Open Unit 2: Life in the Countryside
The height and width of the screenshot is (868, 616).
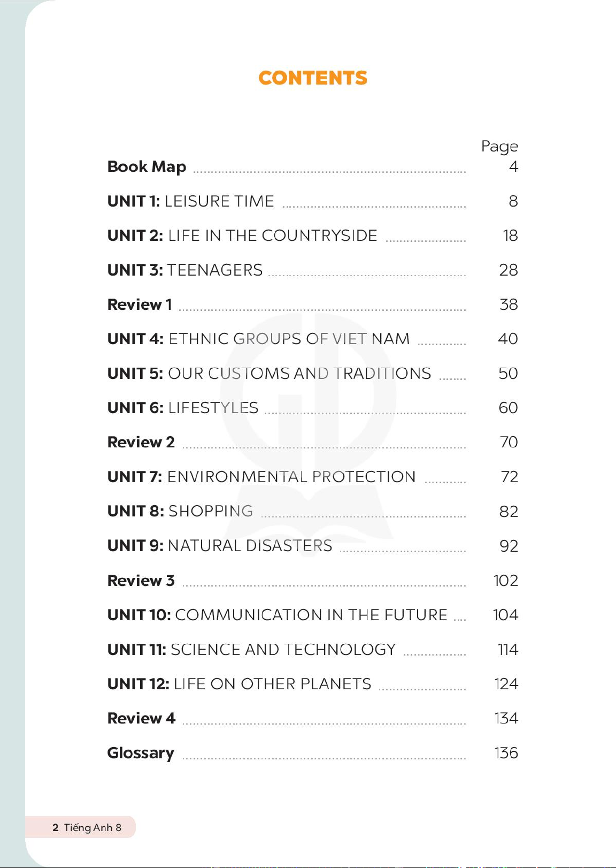click(x=242, y=235)
